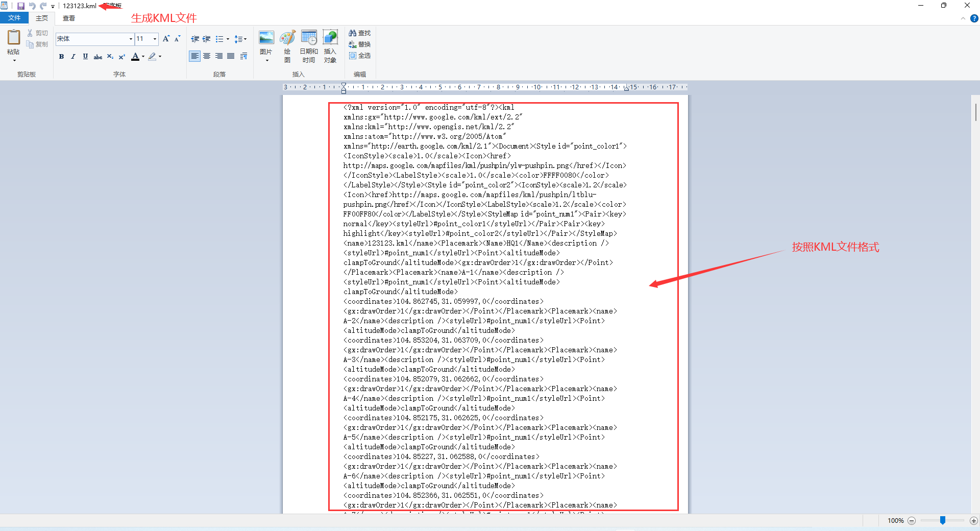Insert a Paint drawing (绘图)
The height and width of the screenshot is (531, 980).
point(287,46)
